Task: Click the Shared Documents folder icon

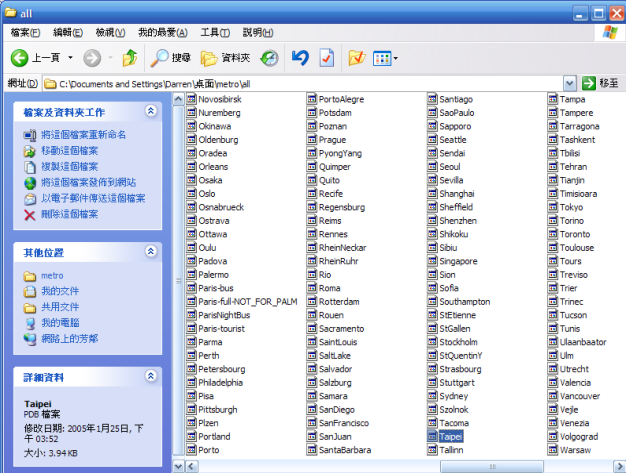Action: [x=30, y=308]
